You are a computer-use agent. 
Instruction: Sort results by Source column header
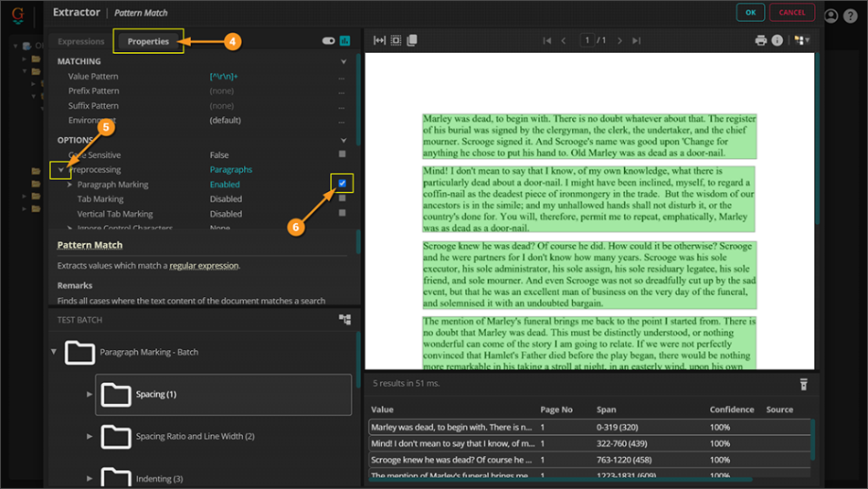point(779,409)
